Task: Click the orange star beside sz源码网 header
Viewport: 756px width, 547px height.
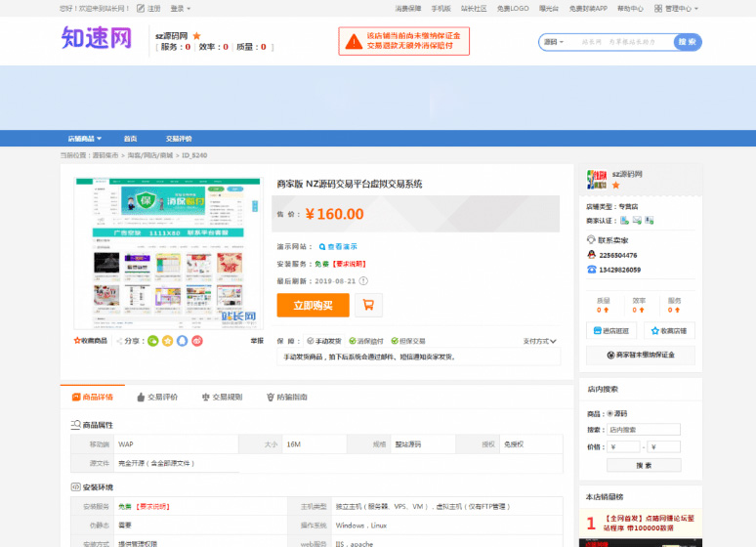Action: (x=196, y=36)
